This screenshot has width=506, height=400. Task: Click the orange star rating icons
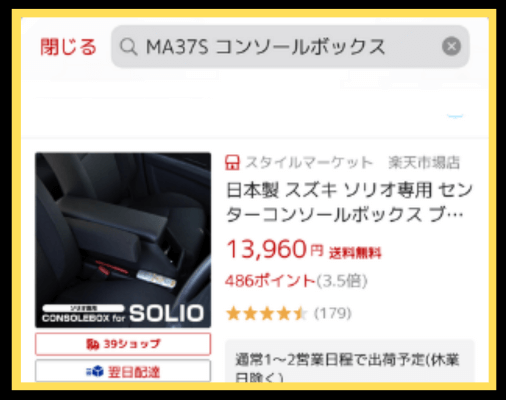266,313
